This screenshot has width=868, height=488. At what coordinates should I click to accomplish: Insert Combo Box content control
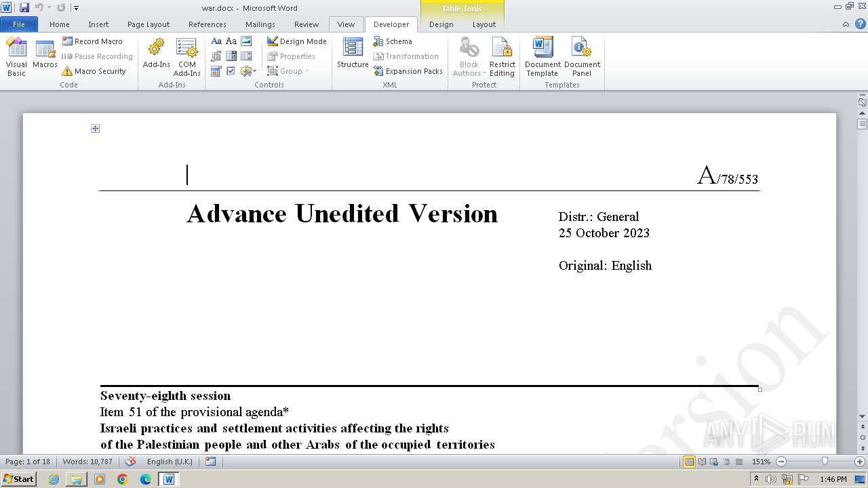tap(231, 56)
